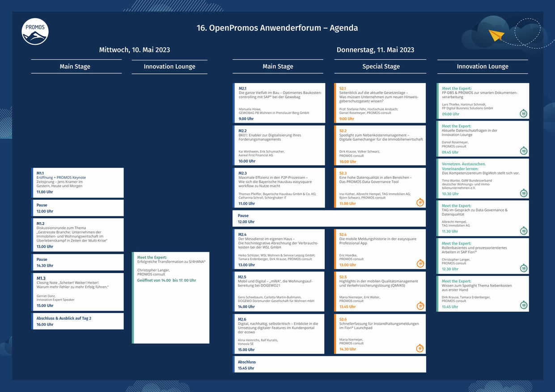Click 'FP-DBS & PROMOS zur smarten Dokumentenverarbeitung' title
Image resolution: width=555 pixels, height=392 pixels.
[x=479, y=95]
